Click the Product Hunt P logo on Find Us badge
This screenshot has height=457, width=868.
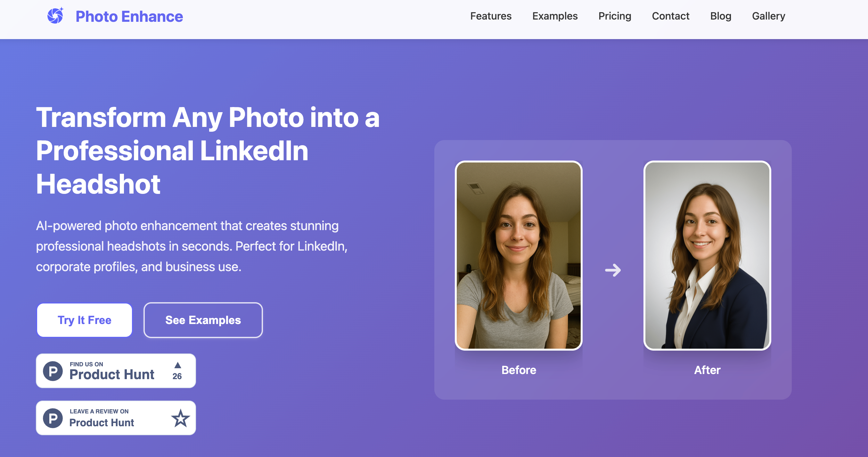(53, 371)
